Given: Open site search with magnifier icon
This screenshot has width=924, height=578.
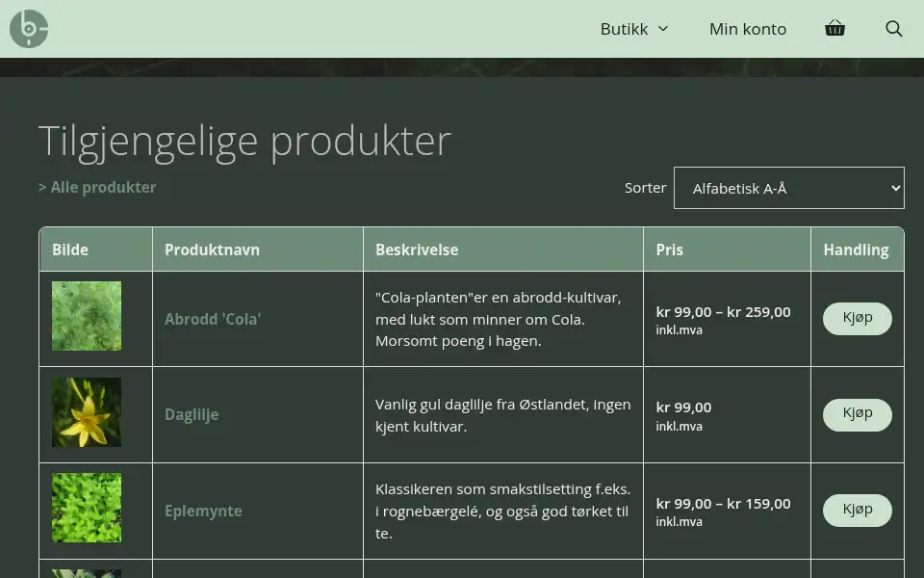Looking at the screenshot, I should 894,28.
